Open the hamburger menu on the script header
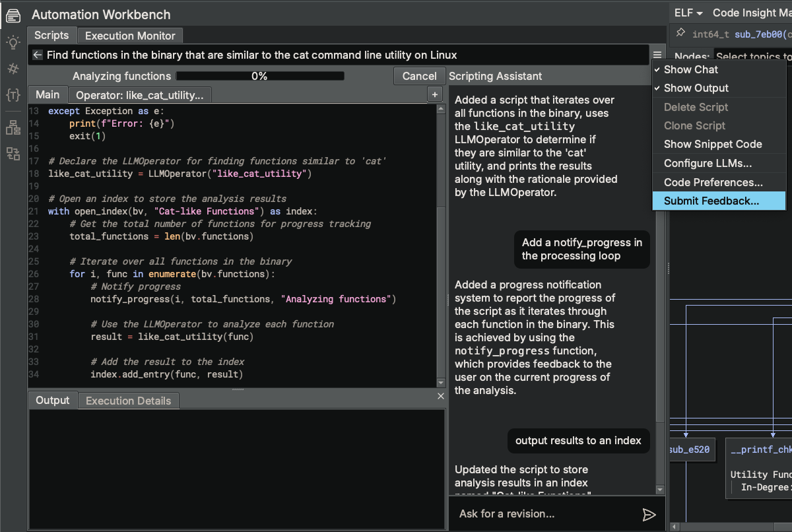The image size is (792, 532). [656, 55]
